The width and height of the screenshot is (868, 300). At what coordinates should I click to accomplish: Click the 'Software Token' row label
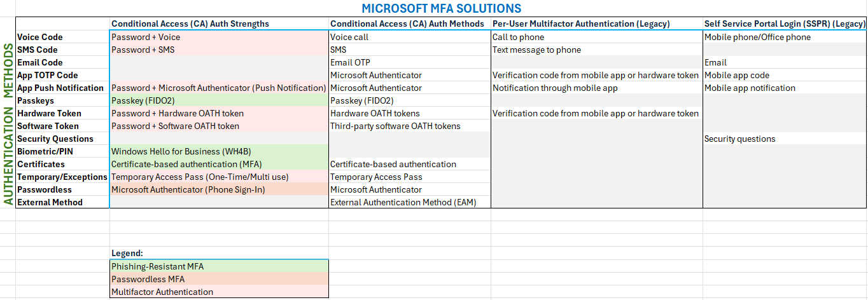(62, 126)
